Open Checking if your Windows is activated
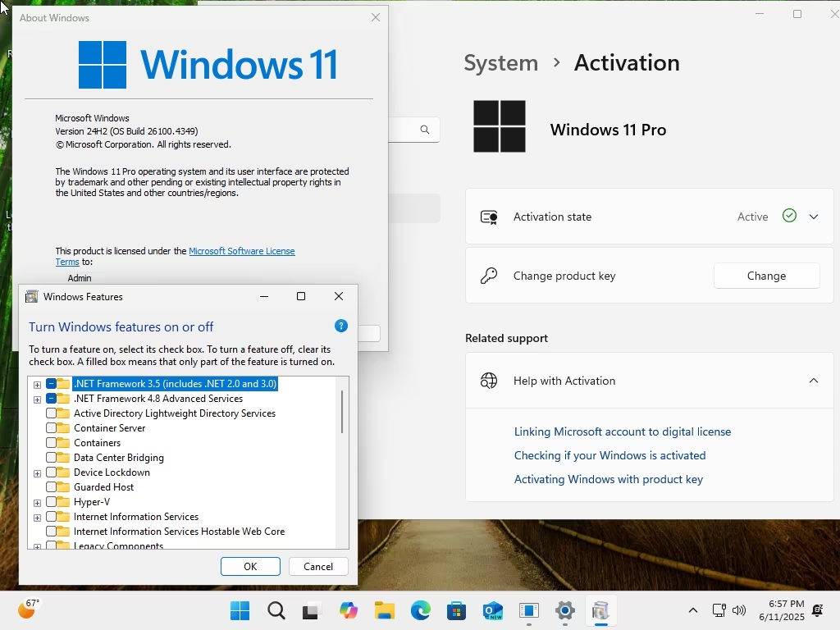The width and height of the screenshot is (840, 630). tap(609, 454)
